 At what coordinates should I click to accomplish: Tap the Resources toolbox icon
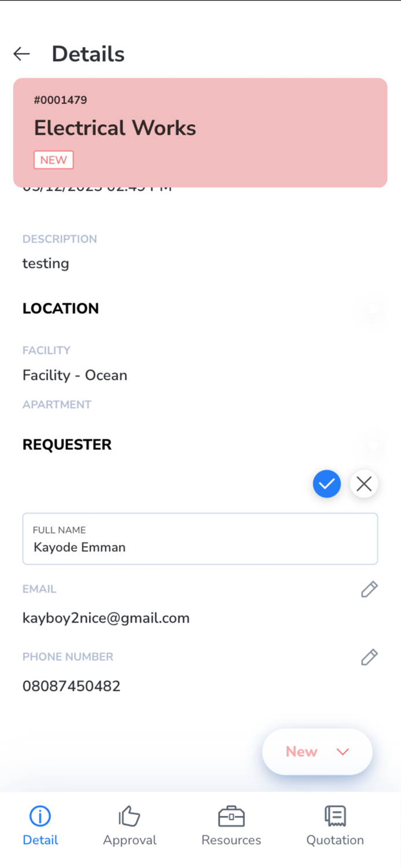click(x=231, y=816)
